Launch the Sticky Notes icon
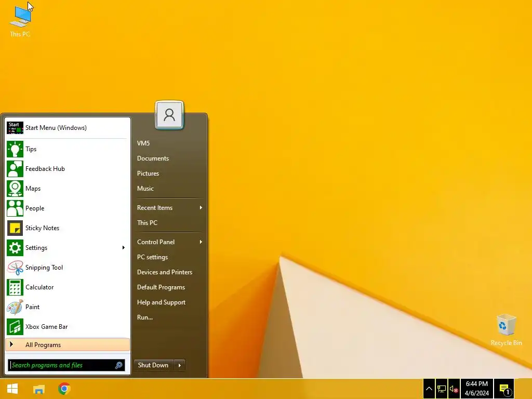 [x=15, y=228]
